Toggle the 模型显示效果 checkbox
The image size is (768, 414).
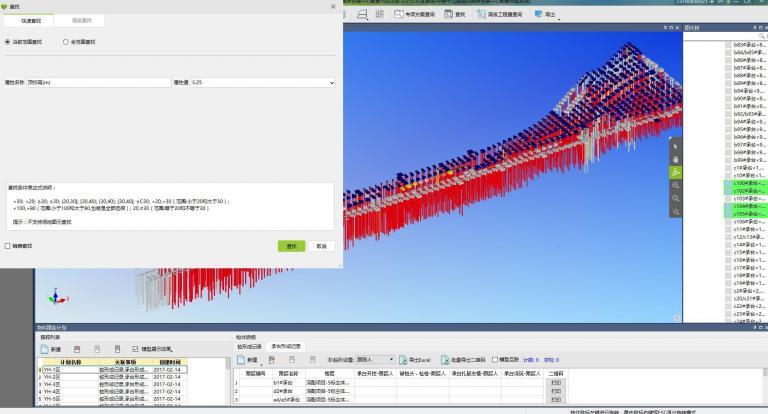click(x=136, y=349)
